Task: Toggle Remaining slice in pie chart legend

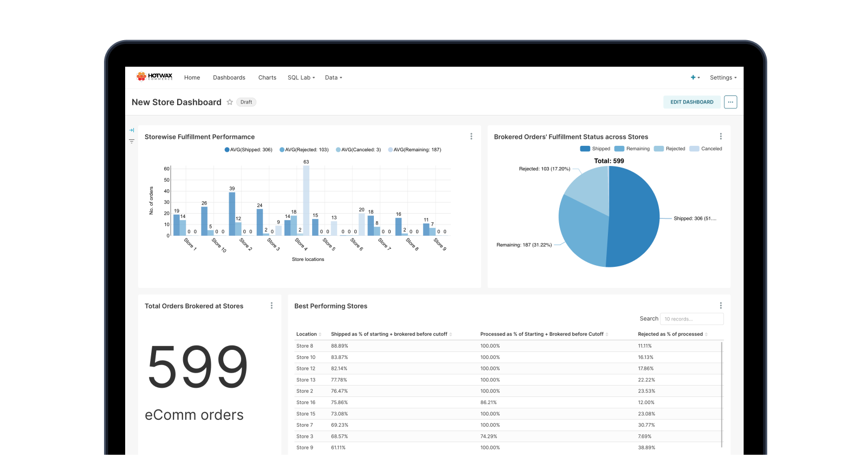Action: click(632, 149)
